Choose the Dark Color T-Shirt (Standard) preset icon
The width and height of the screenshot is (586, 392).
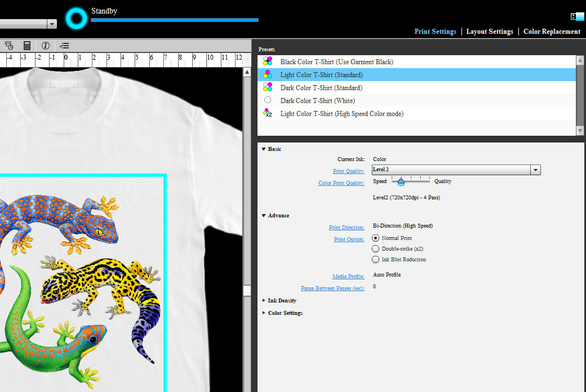(x=268, y=87)
